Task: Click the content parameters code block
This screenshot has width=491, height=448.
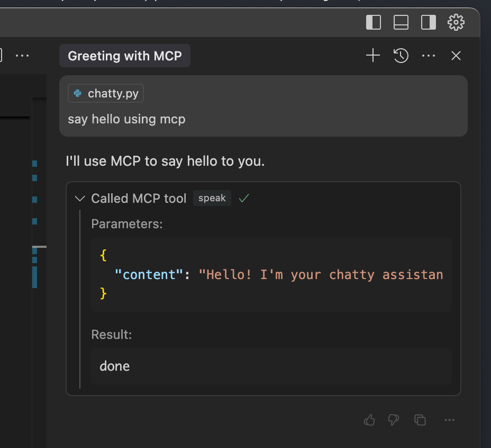Action: pos(271,274)
